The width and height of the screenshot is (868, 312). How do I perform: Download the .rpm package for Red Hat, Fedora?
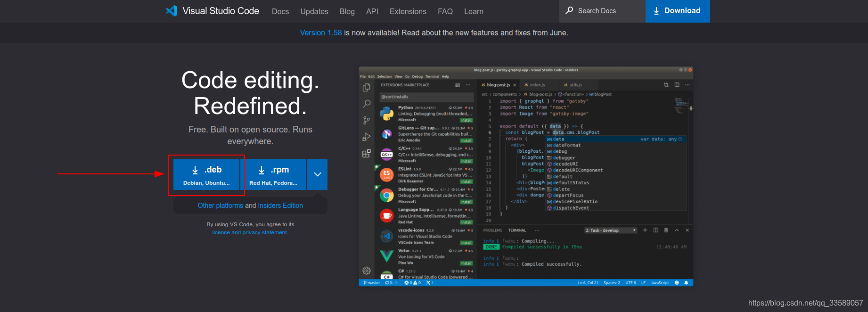[x=273, y=175]
